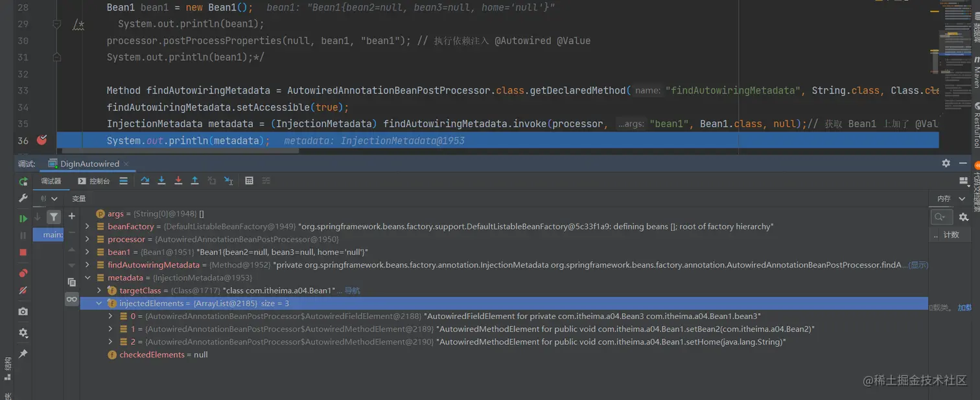Step over with the curved arrow icon

[145, 181]
